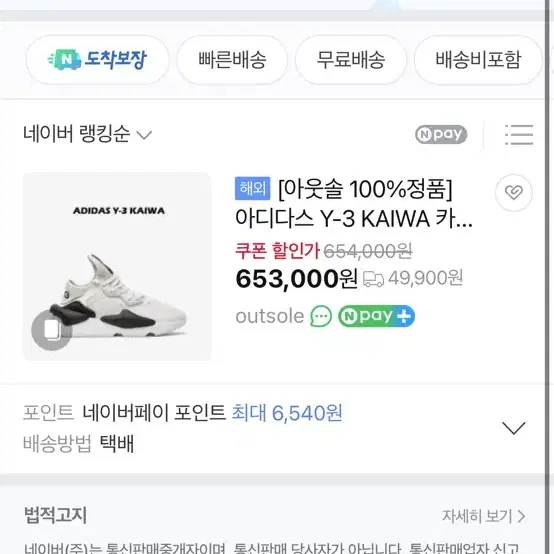
Task: Toggle the gray Npay filter icon
Action: [x=441, y=134]
